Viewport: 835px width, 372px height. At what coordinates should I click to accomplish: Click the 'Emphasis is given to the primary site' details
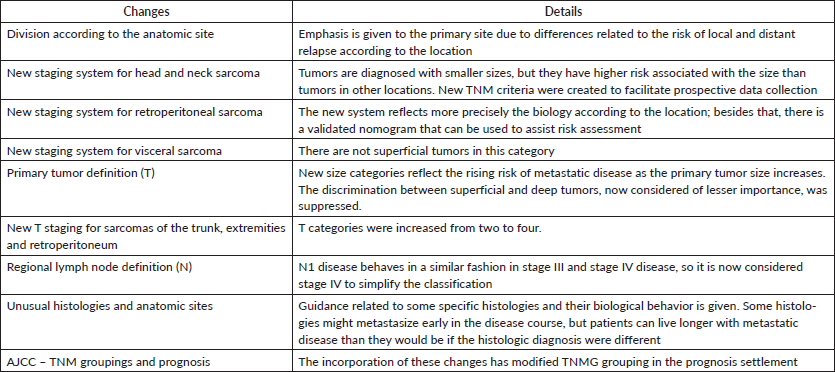(x=563, y=43)
